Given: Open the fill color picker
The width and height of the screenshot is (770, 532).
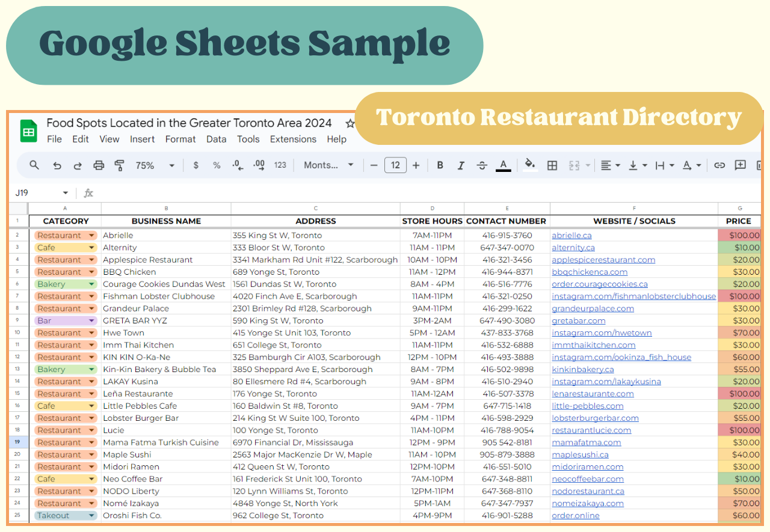Looking at the screenshot, I should (529, 165).
